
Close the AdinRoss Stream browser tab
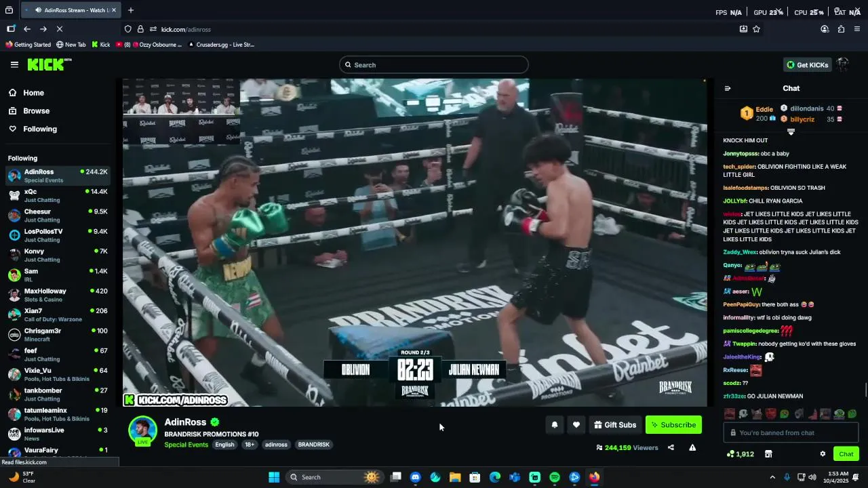(113, 10)
